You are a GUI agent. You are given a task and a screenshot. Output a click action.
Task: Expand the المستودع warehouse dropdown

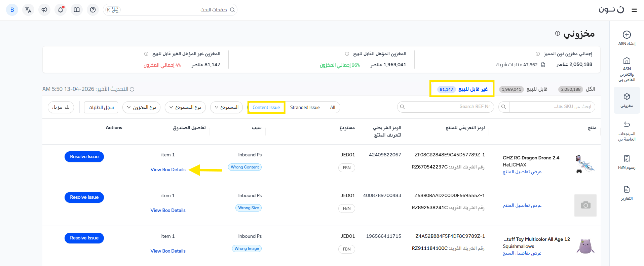tap(226, 107)
